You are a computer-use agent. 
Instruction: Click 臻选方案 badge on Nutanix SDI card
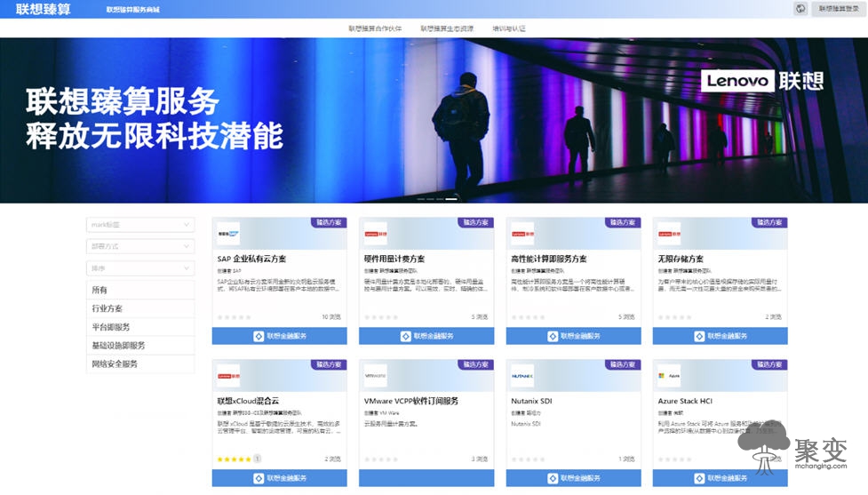623,364
